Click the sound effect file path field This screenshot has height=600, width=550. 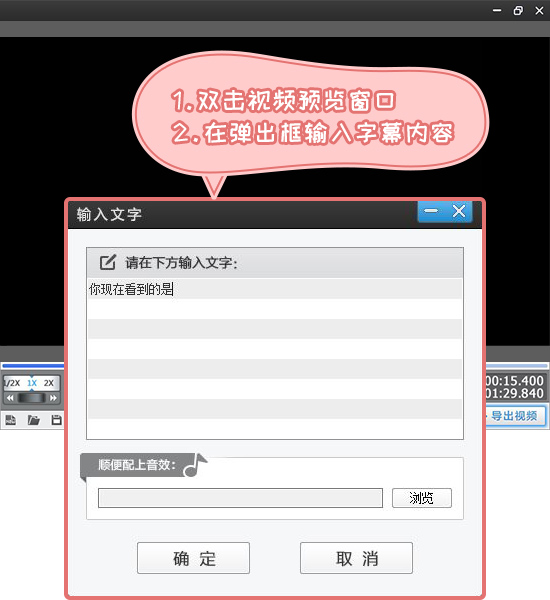tap(240, 498)
